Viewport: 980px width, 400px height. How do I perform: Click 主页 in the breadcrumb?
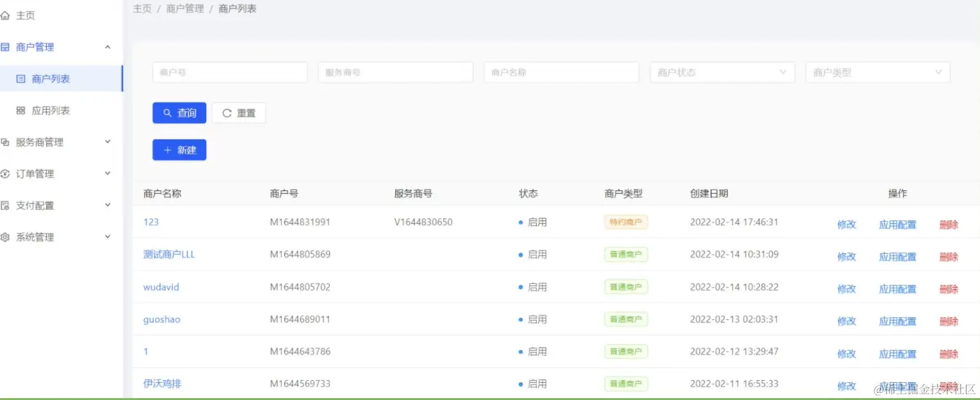tap(142, 9)
